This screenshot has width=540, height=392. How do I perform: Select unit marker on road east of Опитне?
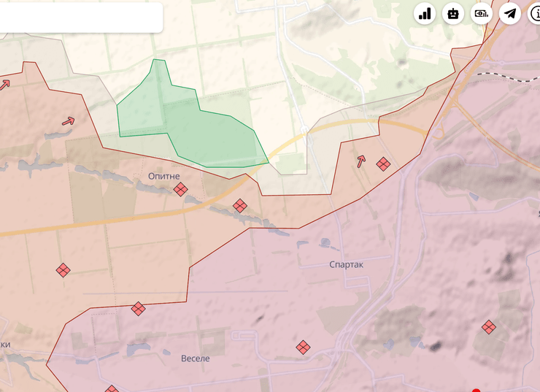240,206
